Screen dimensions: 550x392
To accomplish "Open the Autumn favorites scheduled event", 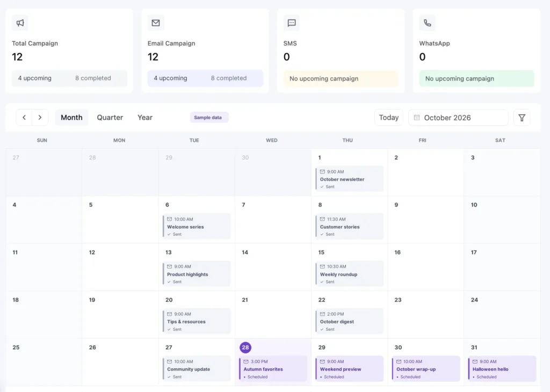I will coord(273,369).
